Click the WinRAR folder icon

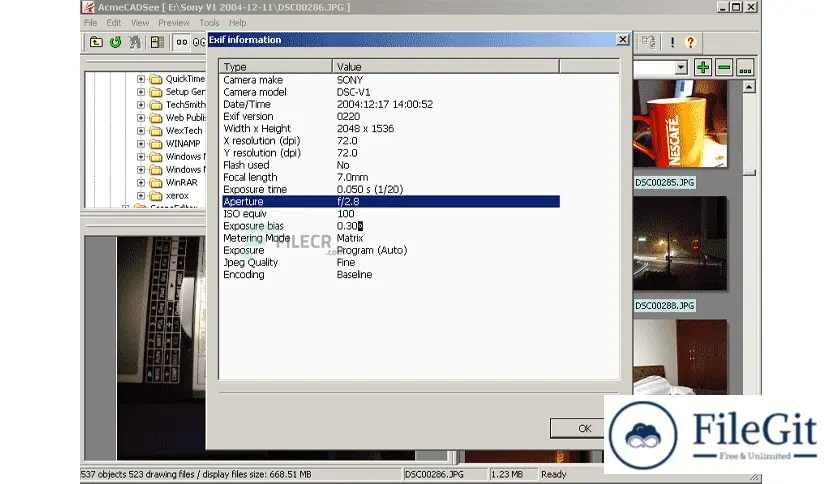coord(156,183)
